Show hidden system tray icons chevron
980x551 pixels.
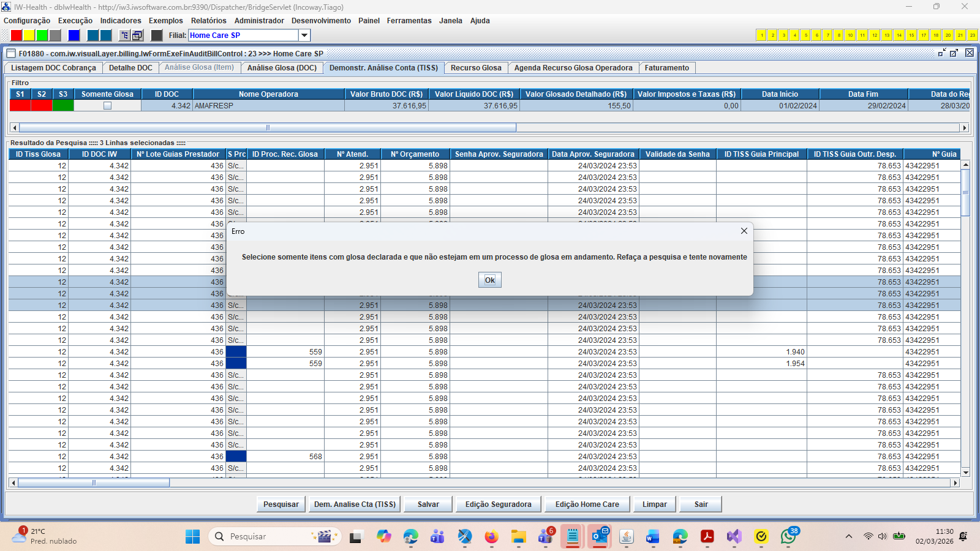[848, 537]
